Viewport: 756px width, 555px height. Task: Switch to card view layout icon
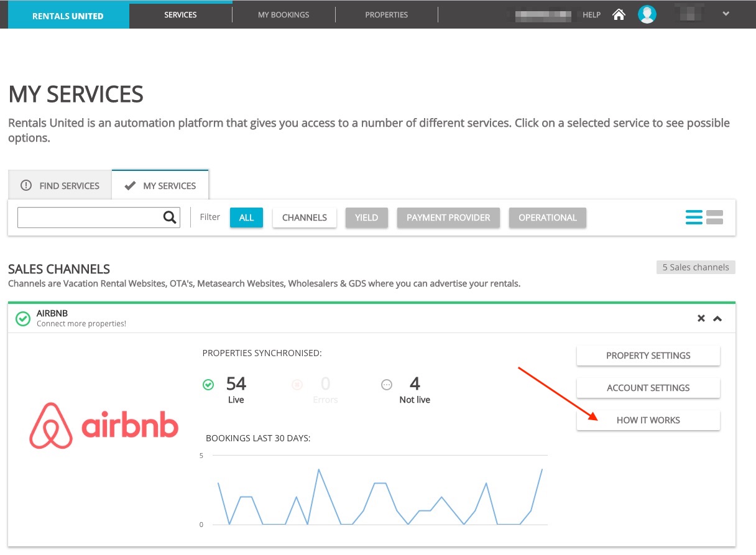click(715, 217)
